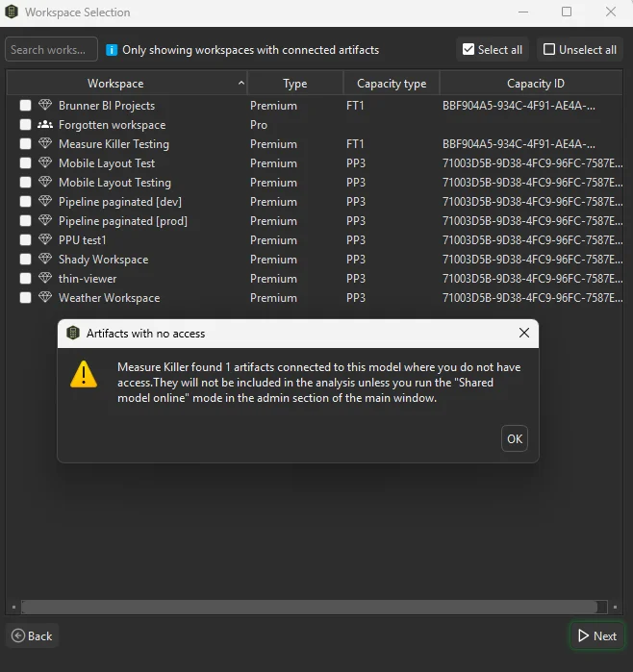Viewport: 633px width, 672px height.
Task: Select the thin-viewer name
Action: [x=88, y=279]
